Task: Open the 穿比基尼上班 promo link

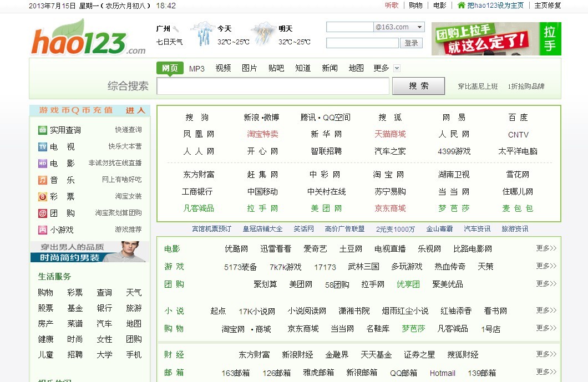Action: tap(478, 86)
